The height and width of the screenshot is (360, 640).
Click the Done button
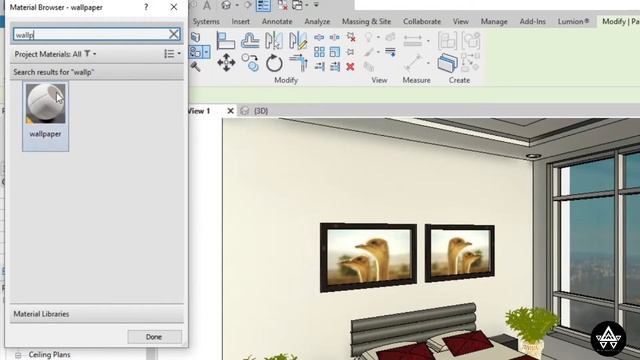[154, 337]
